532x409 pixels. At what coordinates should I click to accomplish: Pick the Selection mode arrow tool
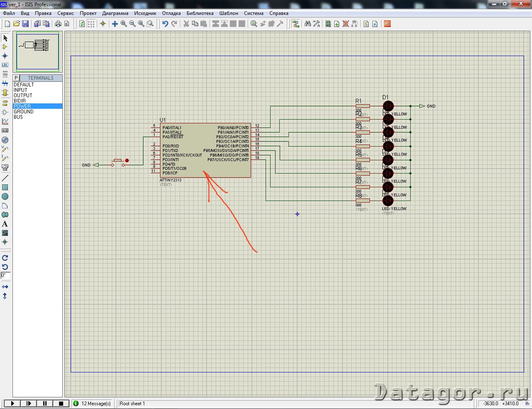[5, 38]
